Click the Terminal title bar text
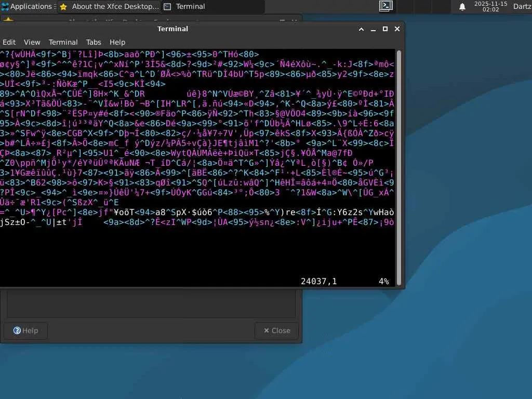532x399 pixels. click(172, 29)
